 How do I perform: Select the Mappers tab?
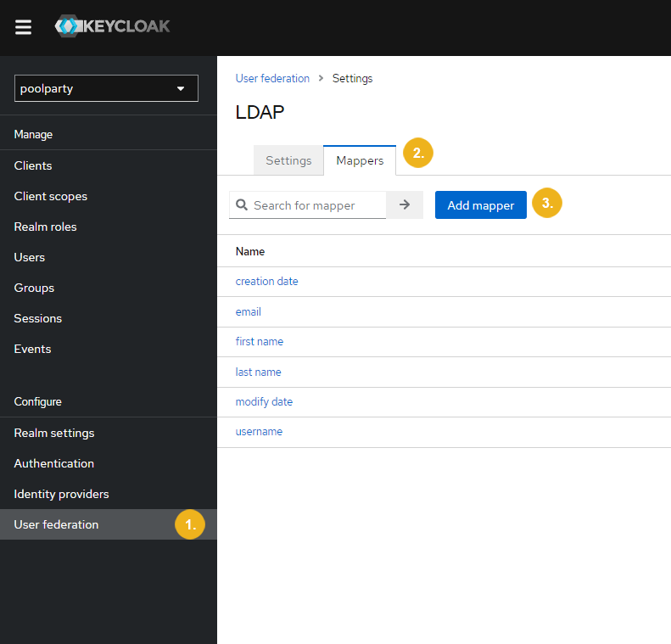[x=360, y=160]
